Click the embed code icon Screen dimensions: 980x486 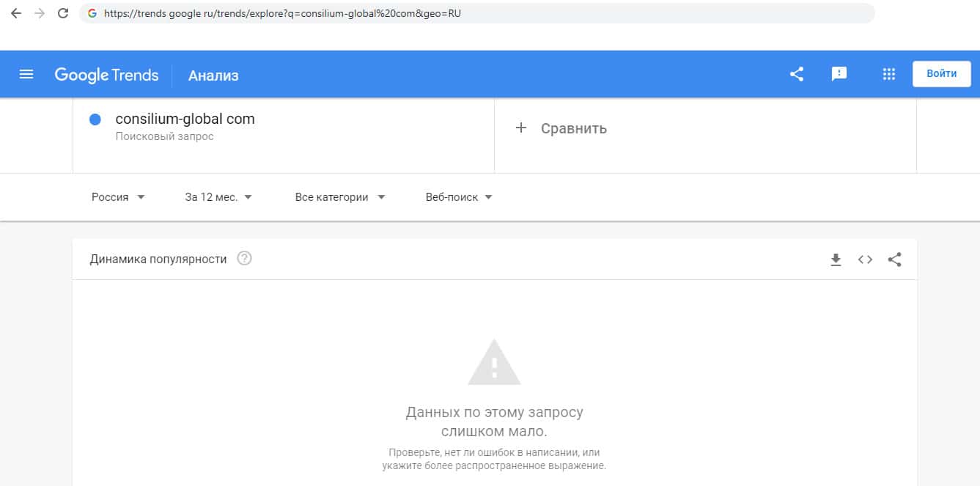point(865,259)
